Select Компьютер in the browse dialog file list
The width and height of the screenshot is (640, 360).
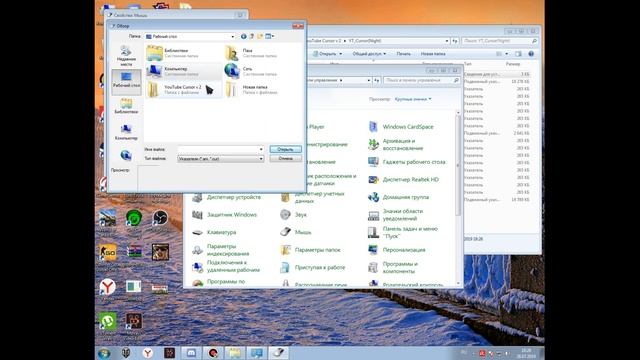pos(183,71)
